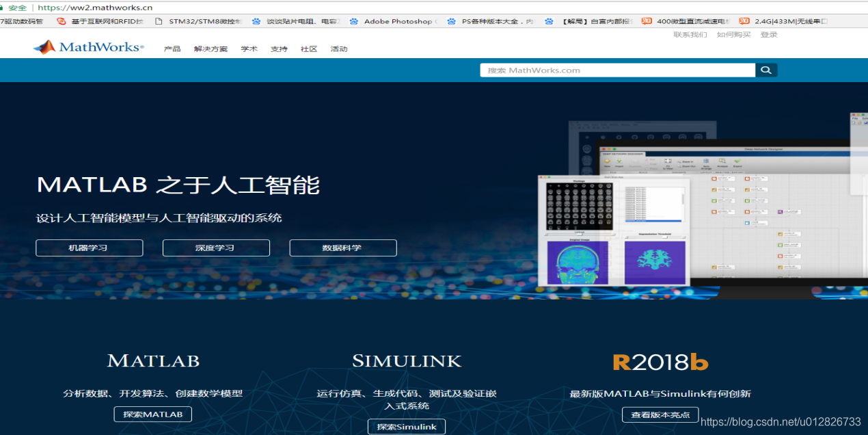The height and width of the screenshot is (435, 868).
Task: Click the 登录 link
Action: coord(769,34)
